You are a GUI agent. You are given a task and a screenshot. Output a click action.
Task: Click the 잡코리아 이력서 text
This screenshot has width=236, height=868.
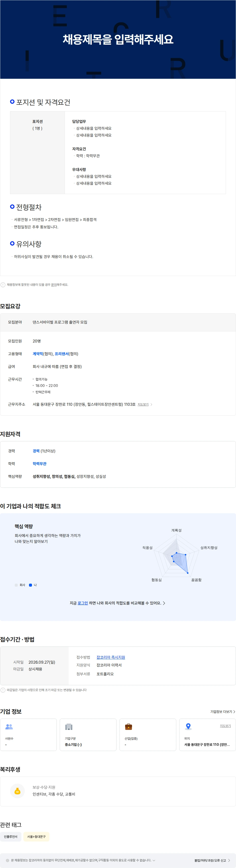coord(109,665)
